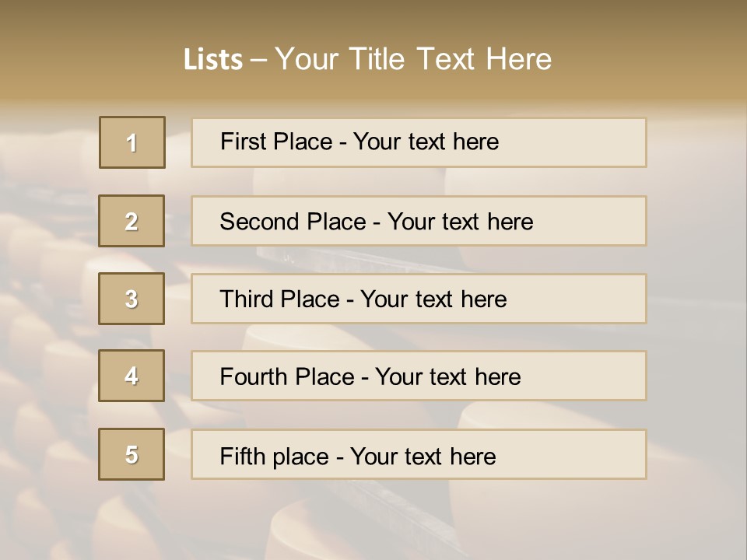Click the words 'First Place'
The width and height of the screenshot is (747, 560).
pyautogui.click(x=276, y=142)
